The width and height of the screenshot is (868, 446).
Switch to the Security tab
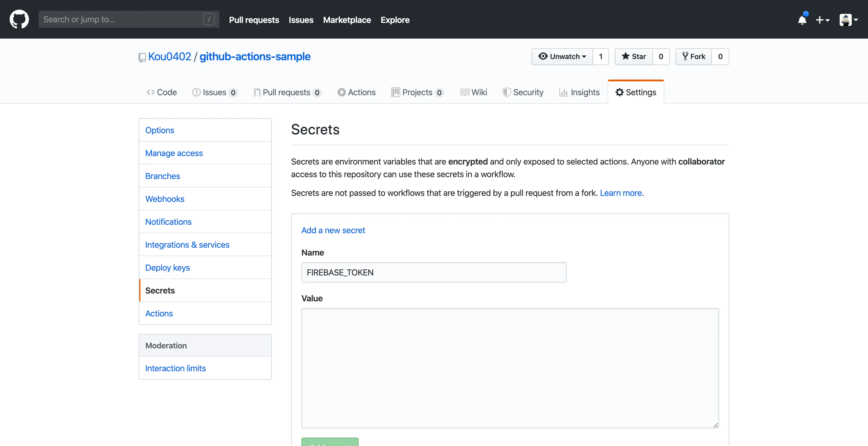point(523,92)
